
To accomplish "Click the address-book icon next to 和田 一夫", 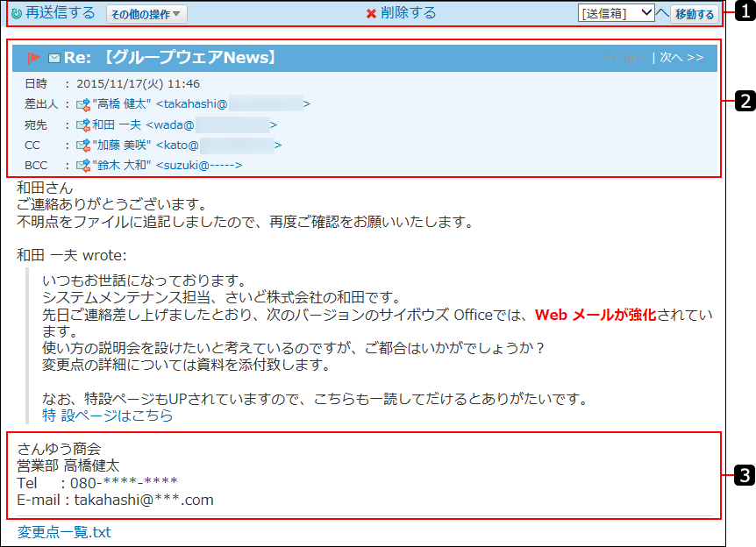I will 83,124.
